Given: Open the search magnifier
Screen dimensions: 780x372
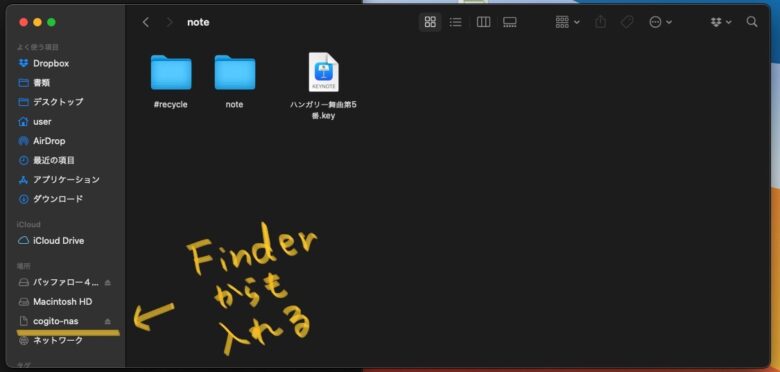Looking at the screenshot, I should coord(752,22).
